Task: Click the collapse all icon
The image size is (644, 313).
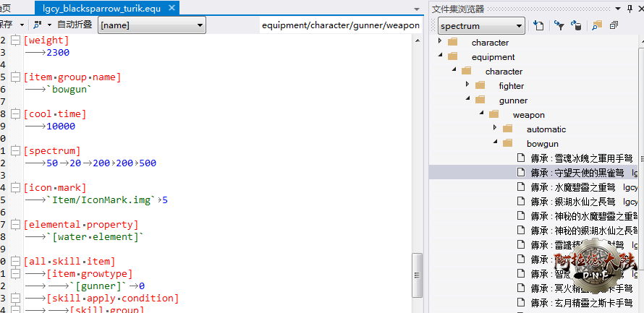Action: click(614, 25)
